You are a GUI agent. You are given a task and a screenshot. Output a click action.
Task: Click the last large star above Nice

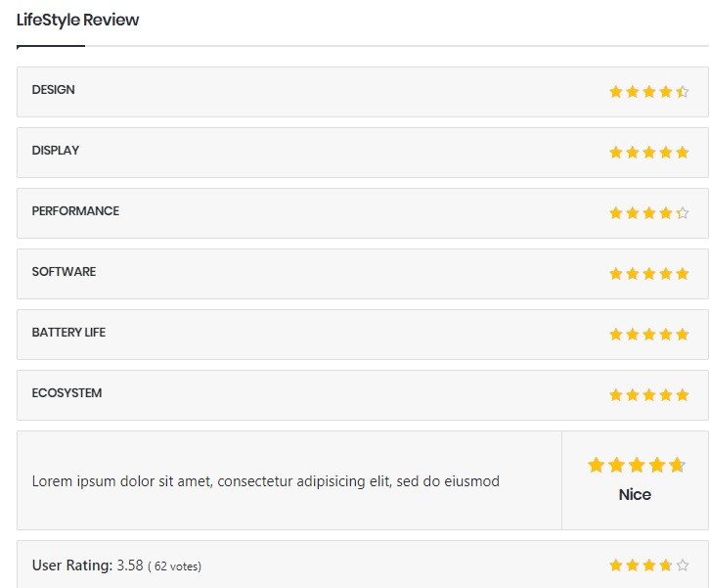pos(677,466)
